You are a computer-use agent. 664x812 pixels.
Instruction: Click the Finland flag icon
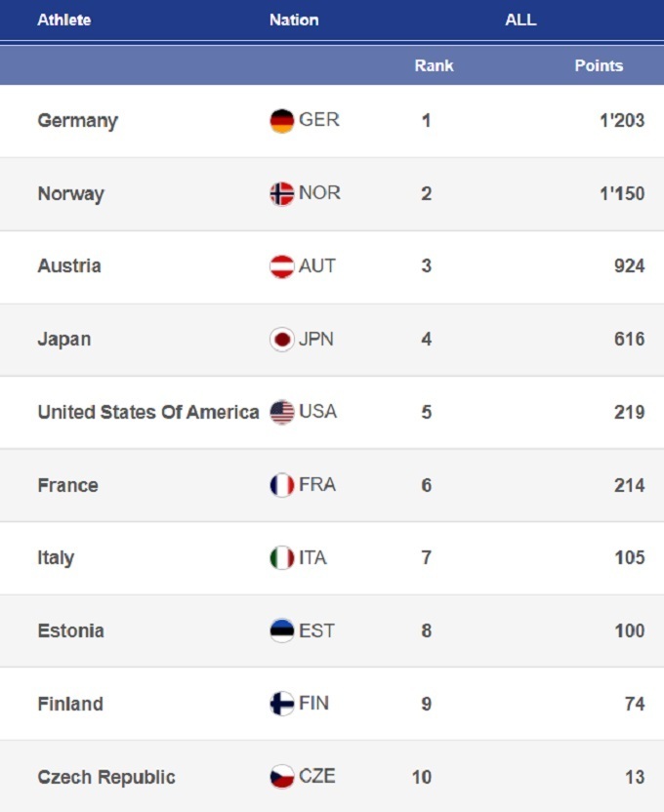tap(282, 704)
